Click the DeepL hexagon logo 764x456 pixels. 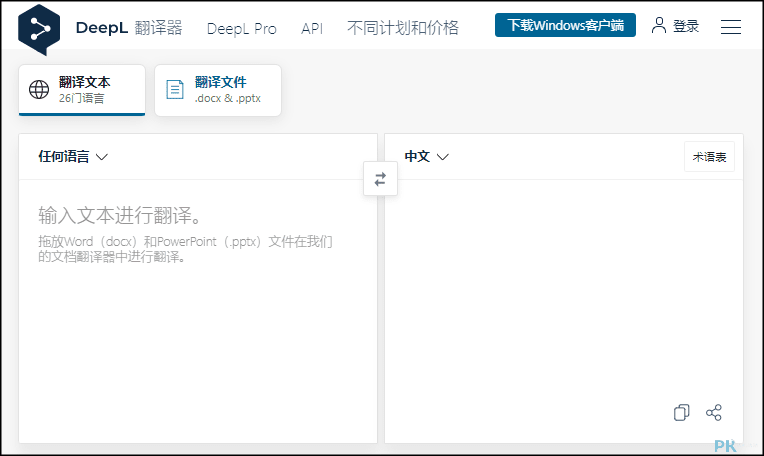[x=39, y=29]
